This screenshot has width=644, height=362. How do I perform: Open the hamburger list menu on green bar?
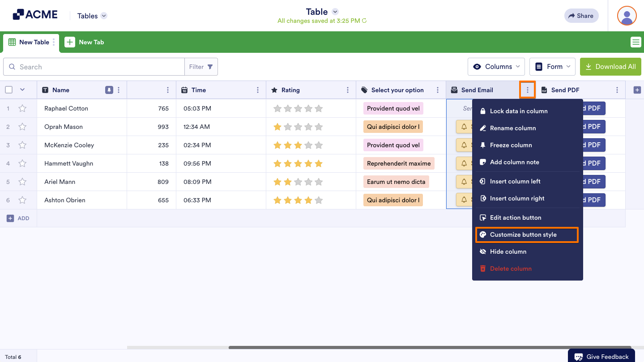(x=635, y=42)
